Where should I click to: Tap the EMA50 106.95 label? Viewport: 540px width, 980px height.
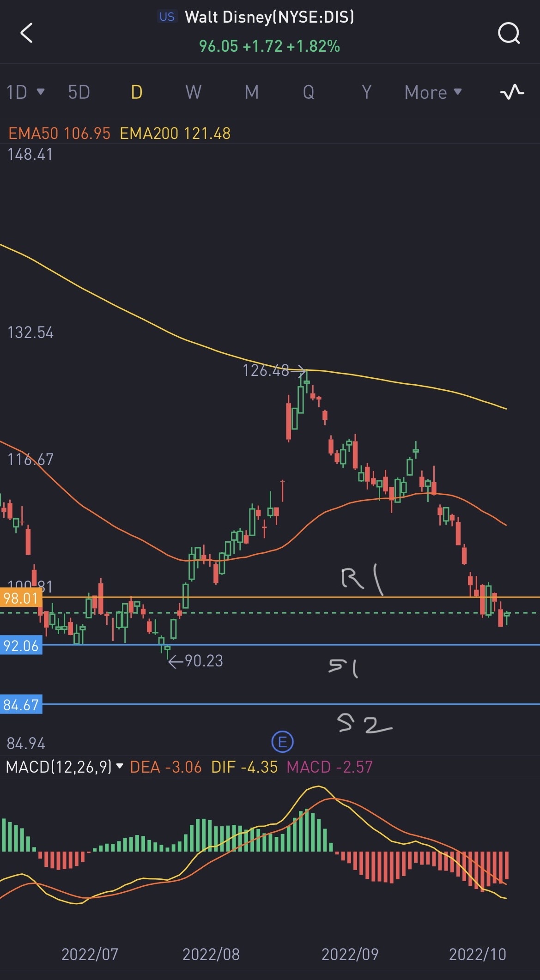[x=60, y=133]
